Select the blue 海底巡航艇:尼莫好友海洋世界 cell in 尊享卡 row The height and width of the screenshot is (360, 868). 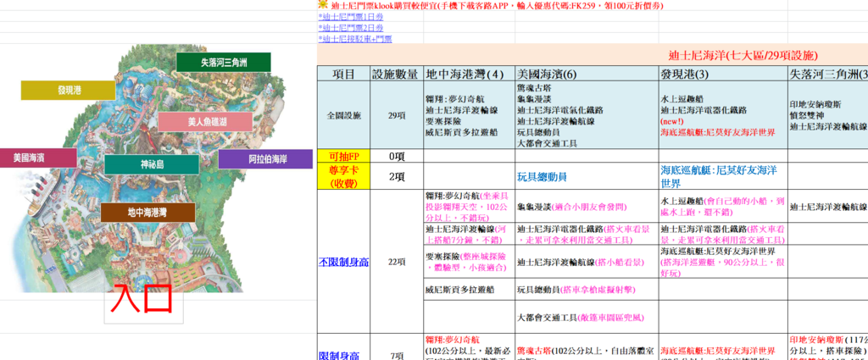coord(723,176)
